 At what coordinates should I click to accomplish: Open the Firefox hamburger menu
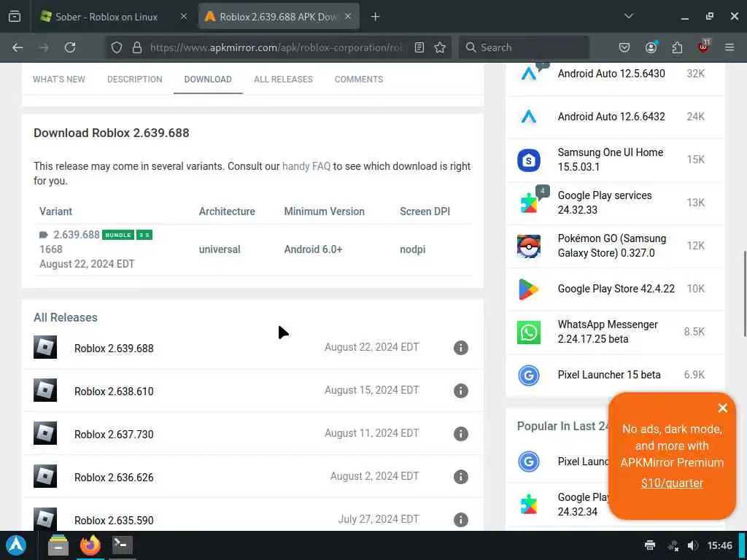729,47
